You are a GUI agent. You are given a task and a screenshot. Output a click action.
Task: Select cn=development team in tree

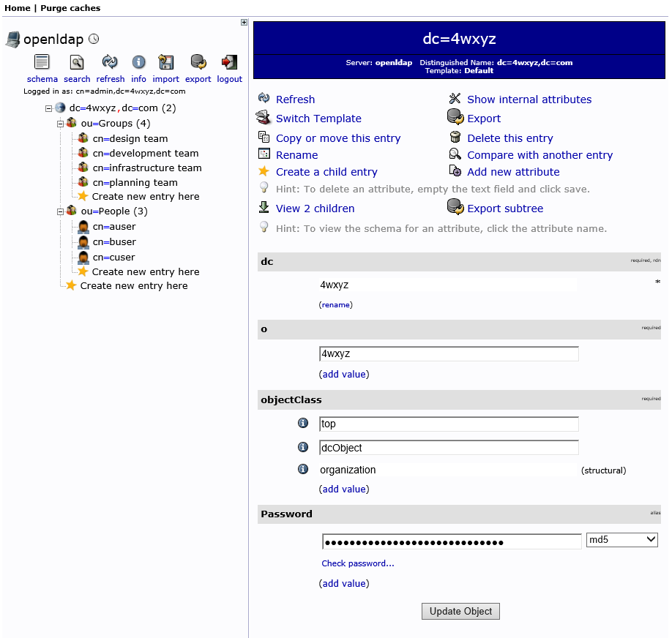pos(146,154)
